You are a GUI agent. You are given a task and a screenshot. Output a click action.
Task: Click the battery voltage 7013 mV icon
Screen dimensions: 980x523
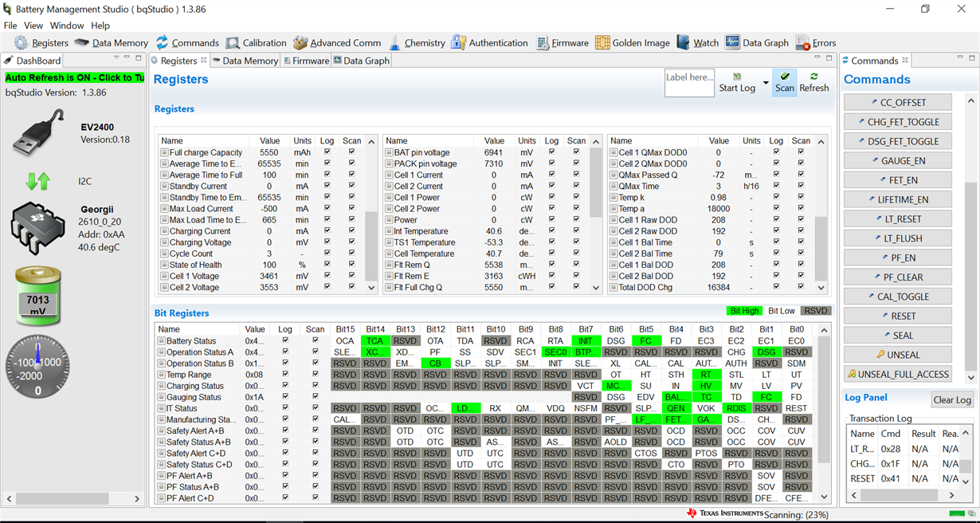tap(37, 296)
